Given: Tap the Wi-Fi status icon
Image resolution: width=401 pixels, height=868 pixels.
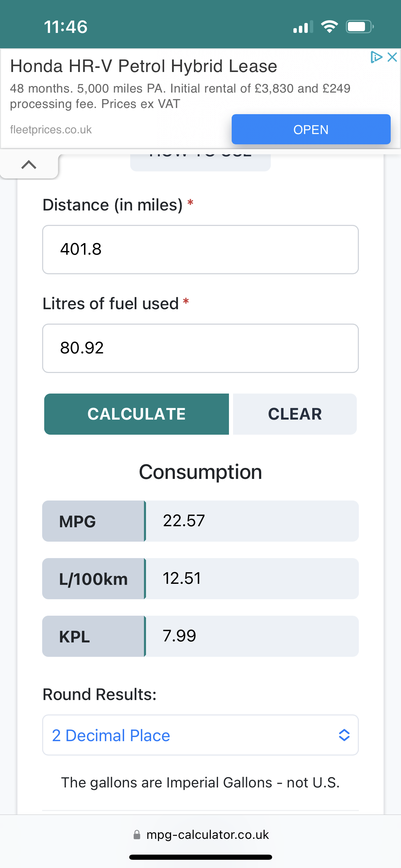Looking at the screenshot, I should pos(329,27).
